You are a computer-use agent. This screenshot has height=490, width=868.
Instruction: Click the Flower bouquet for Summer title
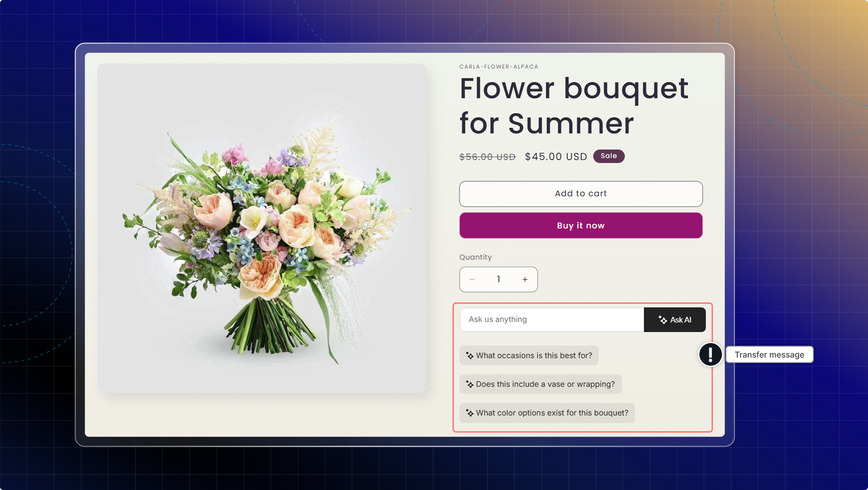pyautogui.click(x=574, y=105)
